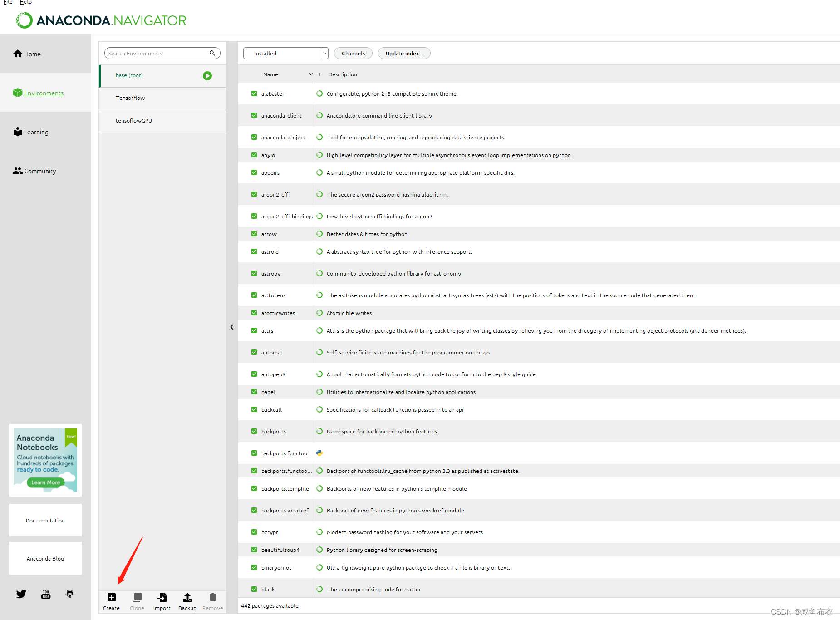Open Anaconda GitHub icon link

(x=69, y=594)
